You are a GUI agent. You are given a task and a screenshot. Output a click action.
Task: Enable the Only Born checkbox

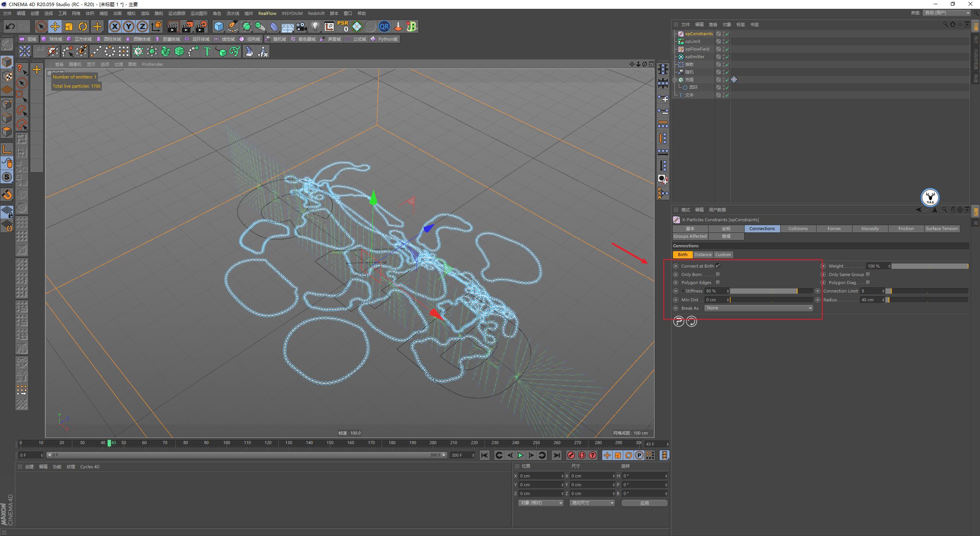coord(718,274)
